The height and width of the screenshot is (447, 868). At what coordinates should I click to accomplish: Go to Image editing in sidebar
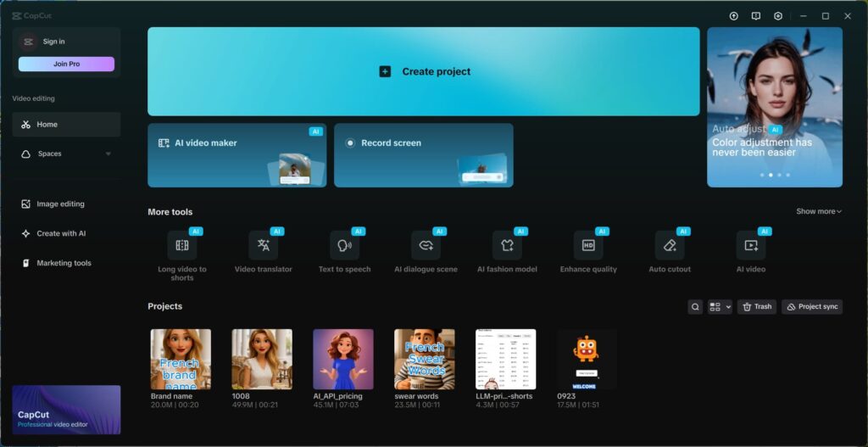coord(60,204)
